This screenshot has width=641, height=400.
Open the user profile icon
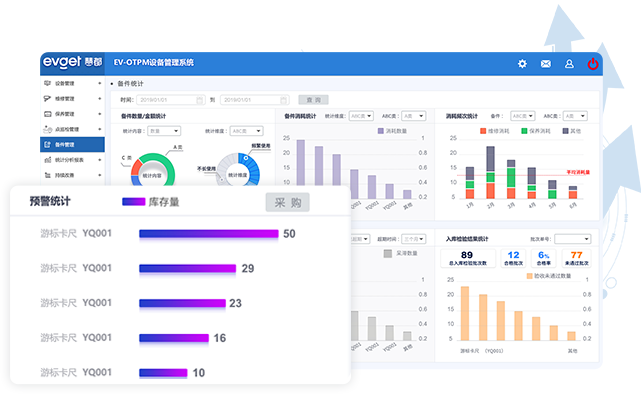(569, 63)
